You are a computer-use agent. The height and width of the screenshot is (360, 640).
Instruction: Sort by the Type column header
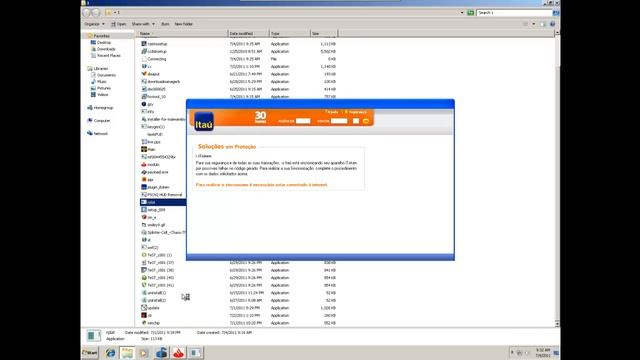[x=290, y=33]
